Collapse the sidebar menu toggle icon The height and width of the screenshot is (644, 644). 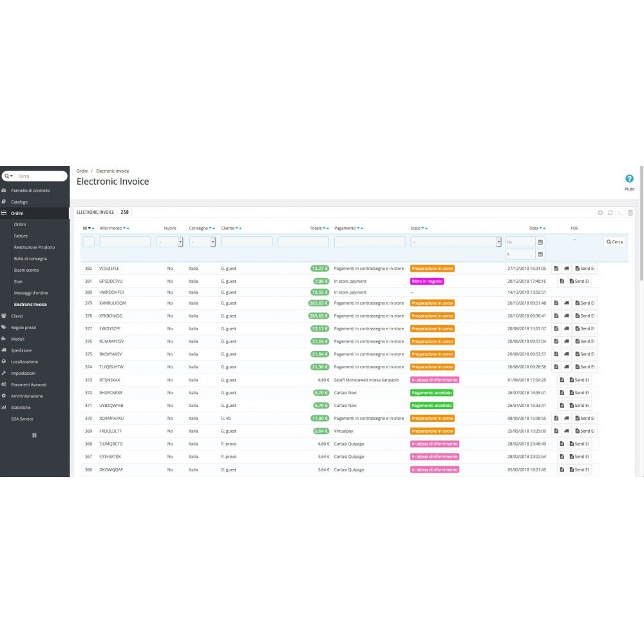tap(35, 435)
